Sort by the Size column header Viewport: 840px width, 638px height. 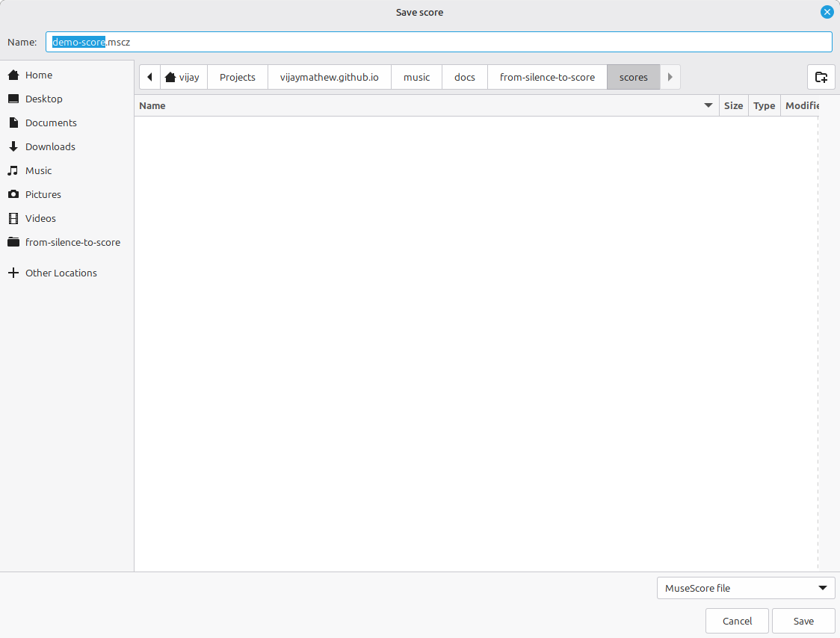click(733, 105)
